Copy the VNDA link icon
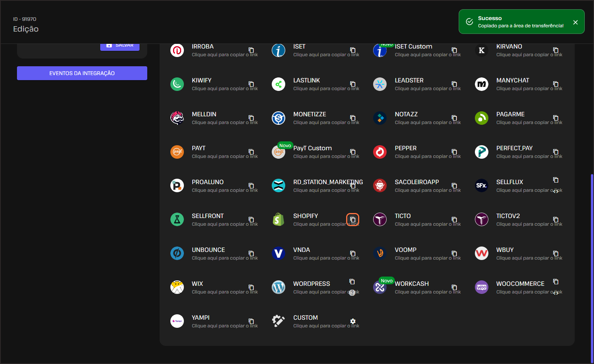Screen dimensions: 594x364 click(x=353, y=253)
